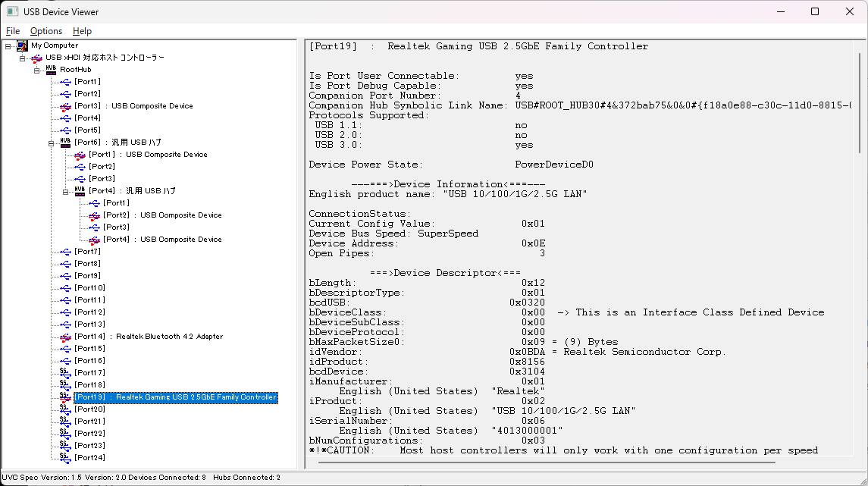Click Hubs Connected: 2 in status bar

click(247, 477)
